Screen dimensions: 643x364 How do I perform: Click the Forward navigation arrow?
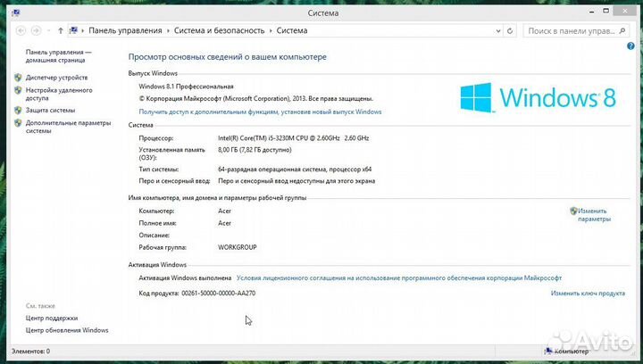pos(36,30)
